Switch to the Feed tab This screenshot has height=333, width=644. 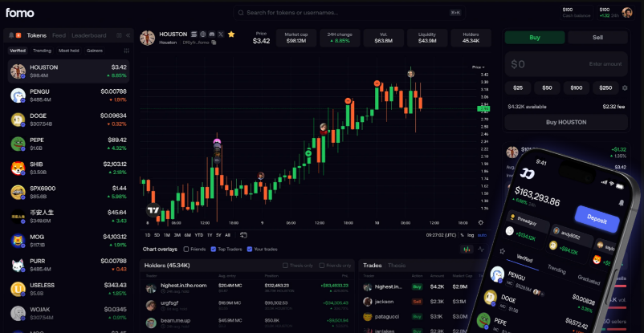coord(59,35)
